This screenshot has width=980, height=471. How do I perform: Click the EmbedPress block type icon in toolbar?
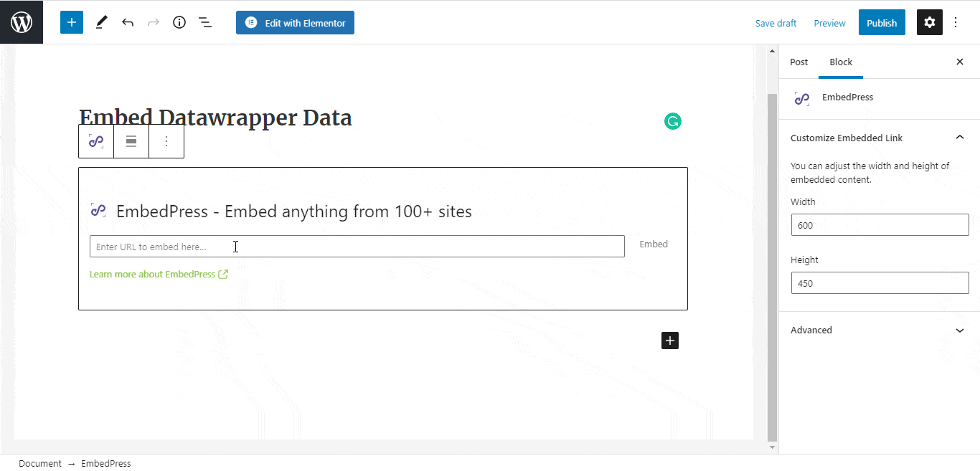(x=96, y=141)
